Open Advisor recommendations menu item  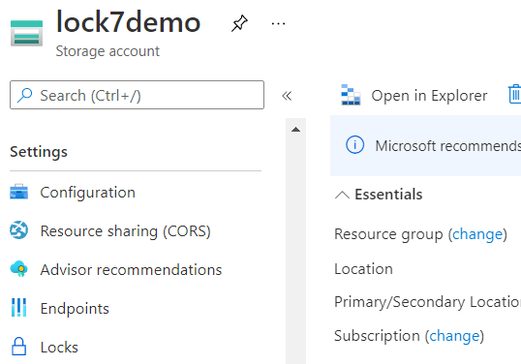(x=131, y=270)
